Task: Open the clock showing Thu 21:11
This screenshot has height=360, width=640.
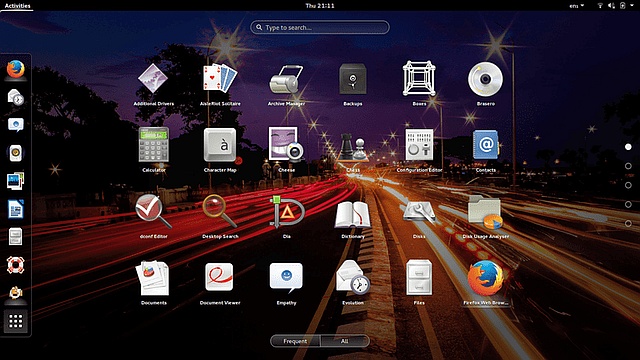Action: (320, 6)
